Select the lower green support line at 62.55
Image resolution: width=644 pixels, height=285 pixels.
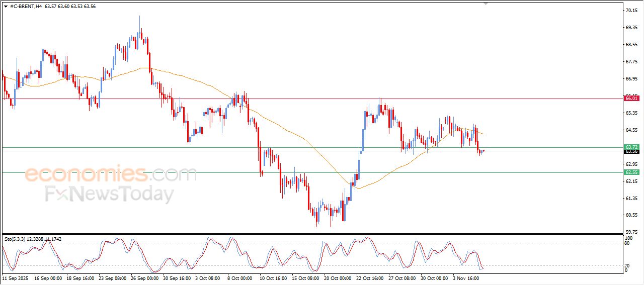click(x=352, y=172)
